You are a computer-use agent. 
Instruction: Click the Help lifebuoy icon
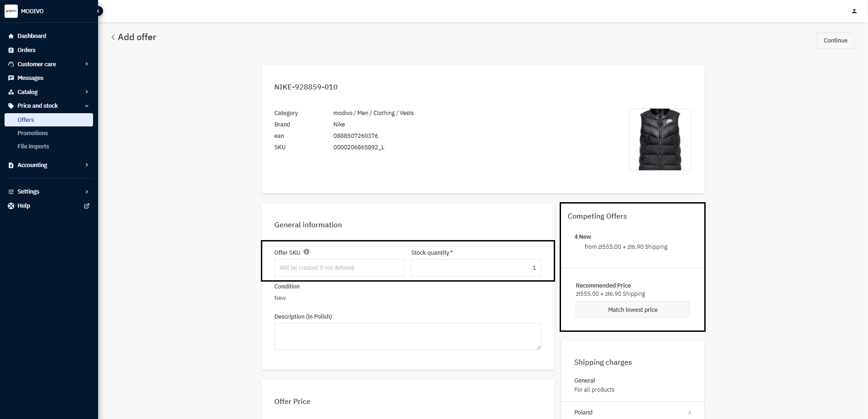click(x=11, y=206)
